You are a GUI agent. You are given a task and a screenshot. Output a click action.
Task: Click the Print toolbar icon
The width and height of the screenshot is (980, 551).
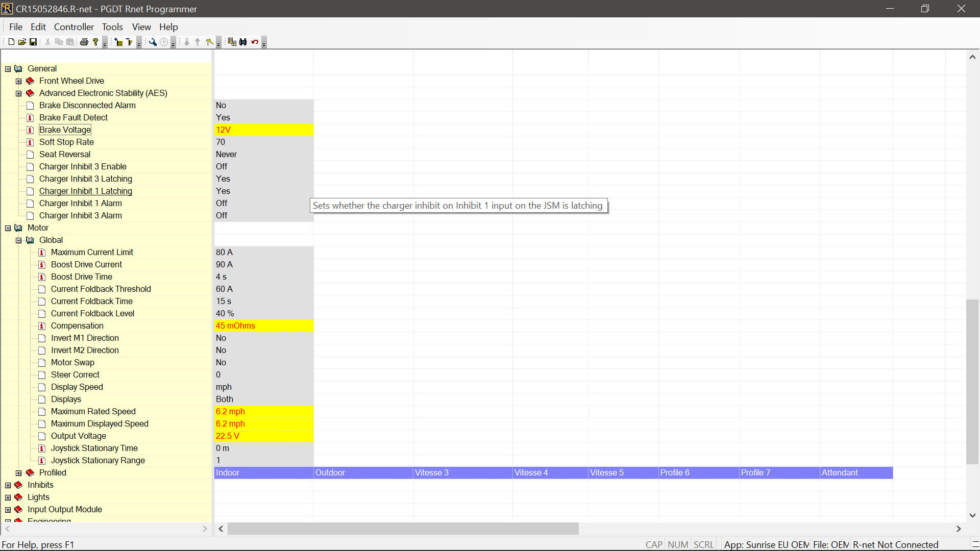(84, 42)
